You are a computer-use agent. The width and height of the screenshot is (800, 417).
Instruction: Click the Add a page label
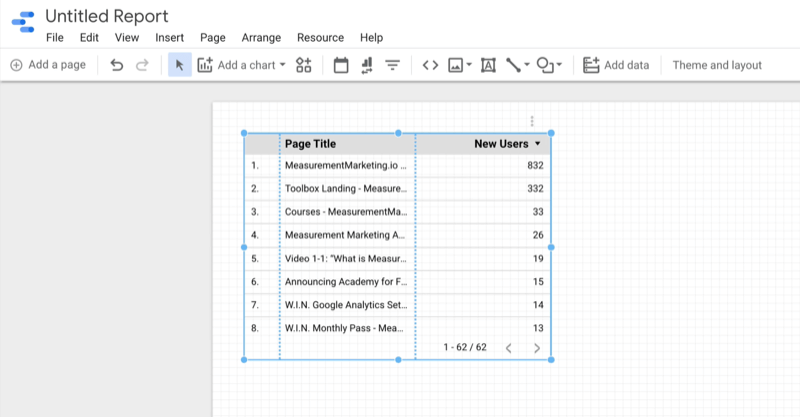coord(57,65)
